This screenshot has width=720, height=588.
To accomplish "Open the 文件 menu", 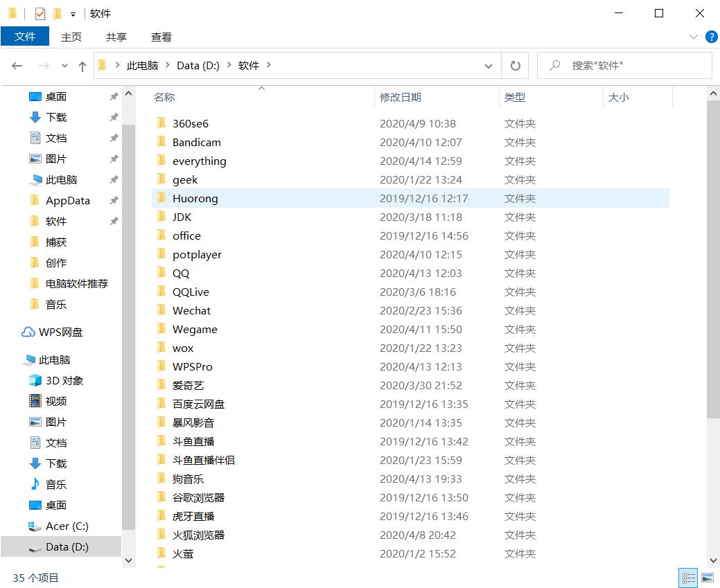I will coord(25,36).
